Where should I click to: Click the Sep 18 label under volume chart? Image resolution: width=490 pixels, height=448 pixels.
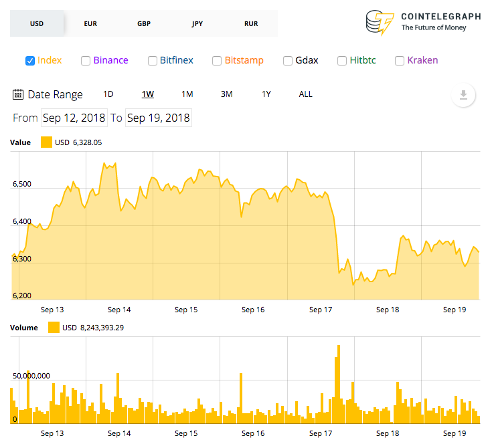388,433
